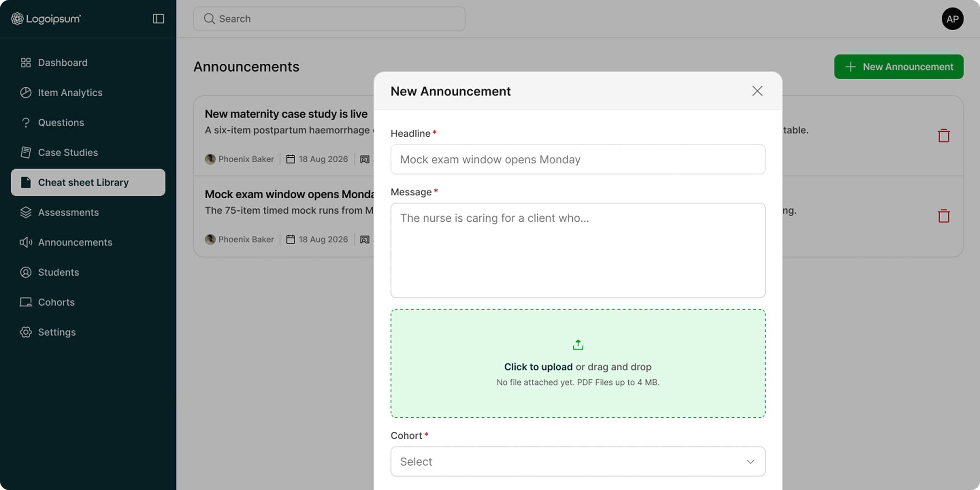This screenshot has width=980, height=490.
Task: Click the Questions question-mark icon
Action: tap(26, 122)
